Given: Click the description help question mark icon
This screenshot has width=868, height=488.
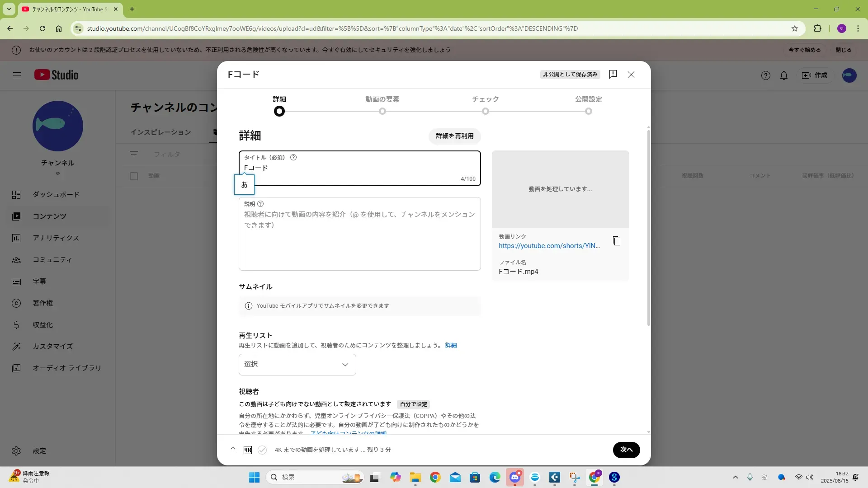Looking at the screenshot, I should 260,204.
